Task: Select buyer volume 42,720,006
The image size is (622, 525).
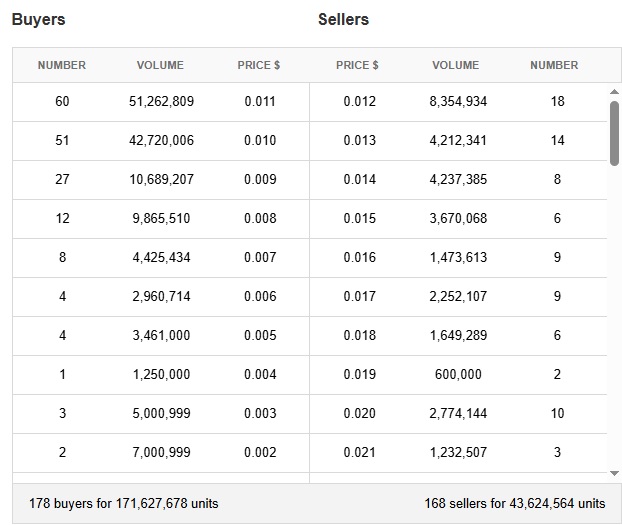Action: [161, 140]
